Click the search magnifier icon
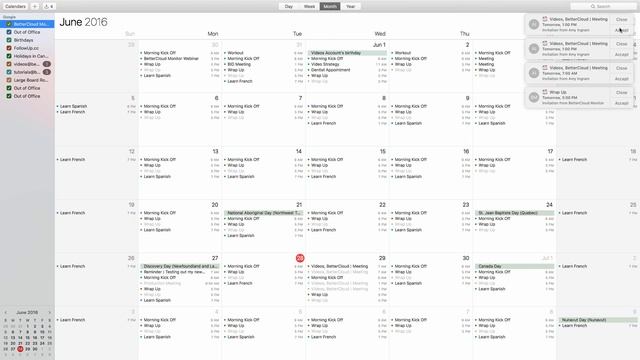This screenshot has width=640, height=360. tap(593, 7)
